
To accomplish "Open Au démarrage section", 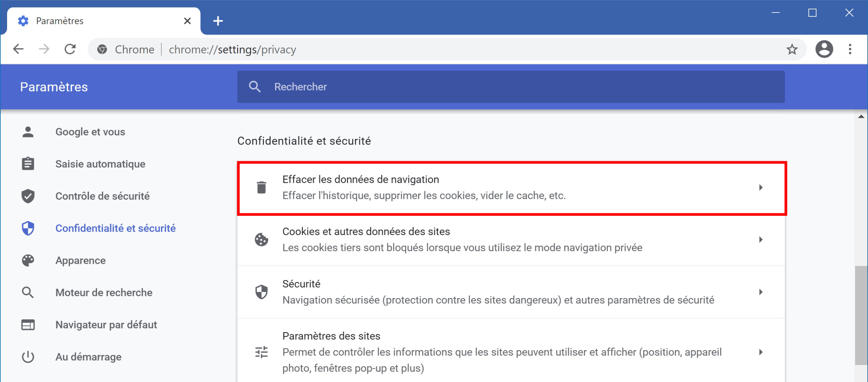I will [88, 357].
